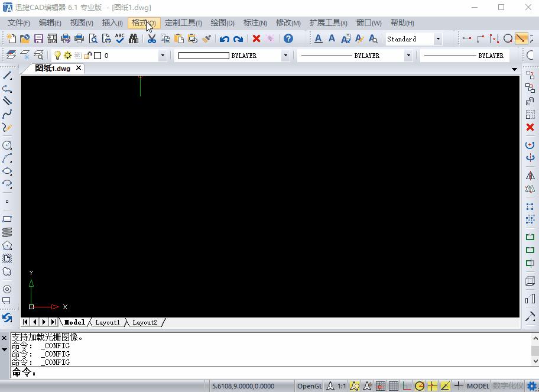The width and height of the screenshot is (539, 392).
Task: Click the Cut scissors icon
Action: point(152,39)
